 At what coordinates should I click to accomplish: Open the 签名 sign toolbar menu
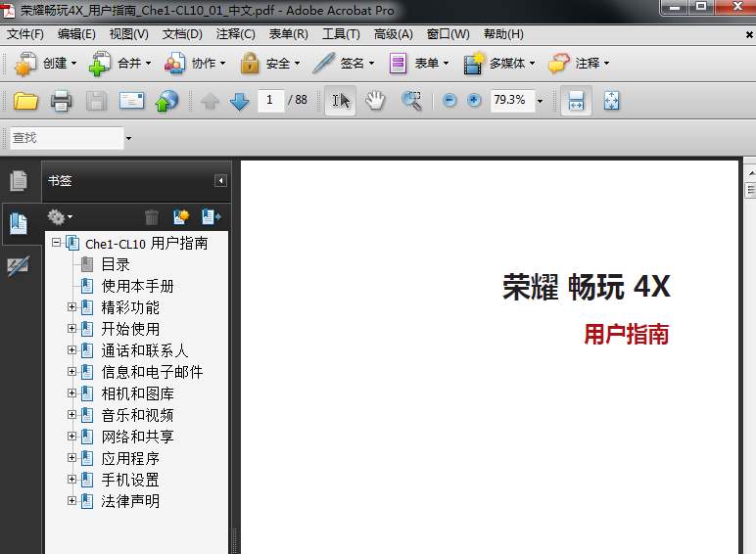[344, 63]
